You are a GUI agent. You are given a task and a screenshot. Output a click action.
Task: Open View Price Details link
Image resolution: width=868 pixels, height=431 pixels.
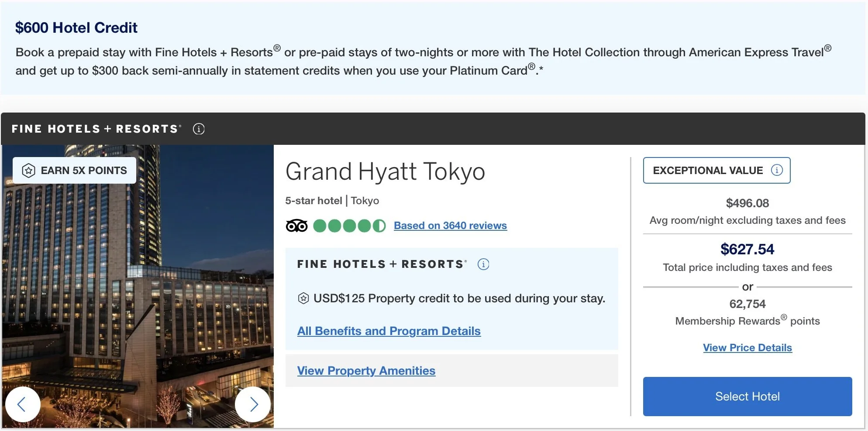[x=747, y=348]
